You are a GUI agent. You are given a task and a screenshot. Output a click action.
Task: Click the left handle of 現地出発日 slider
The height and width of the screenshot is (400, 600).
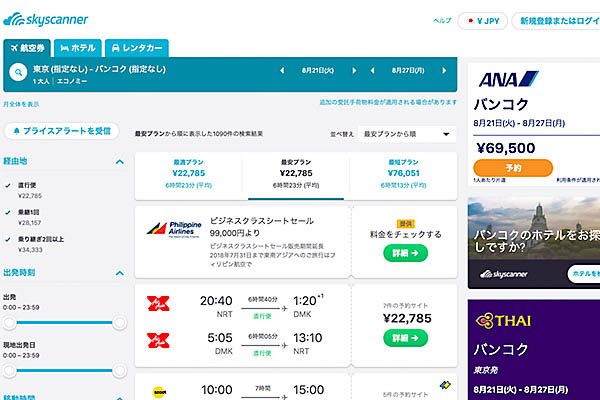pyautogui.click(x=10, y=371)
